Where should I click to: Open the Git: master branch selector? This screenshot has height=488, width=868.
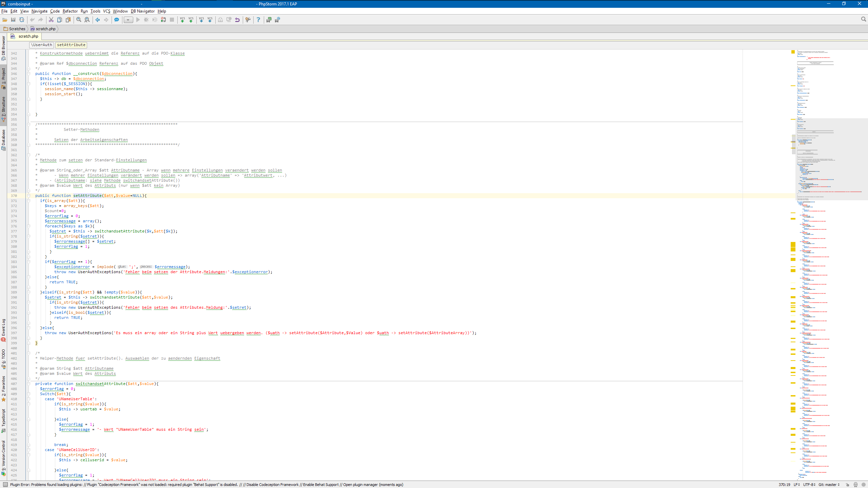829,485
